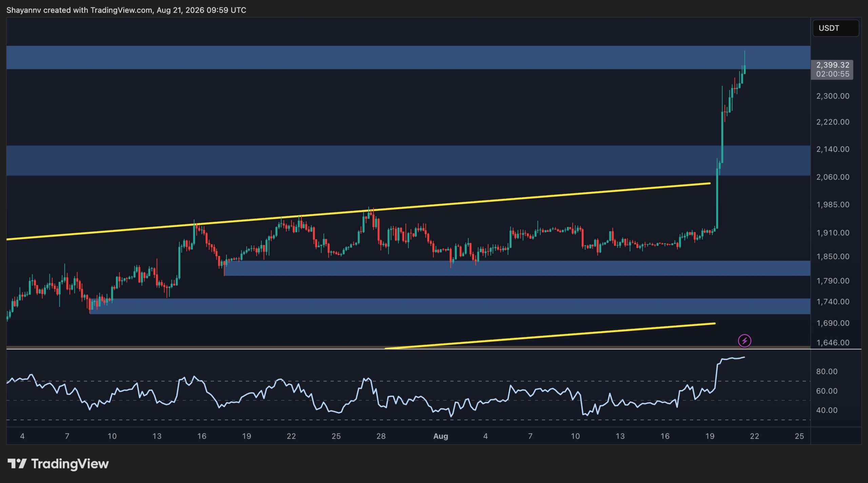
Task: Click the 02:00:55 candle countdown timer
Action: pyautogui.click(x=832, y=74)
